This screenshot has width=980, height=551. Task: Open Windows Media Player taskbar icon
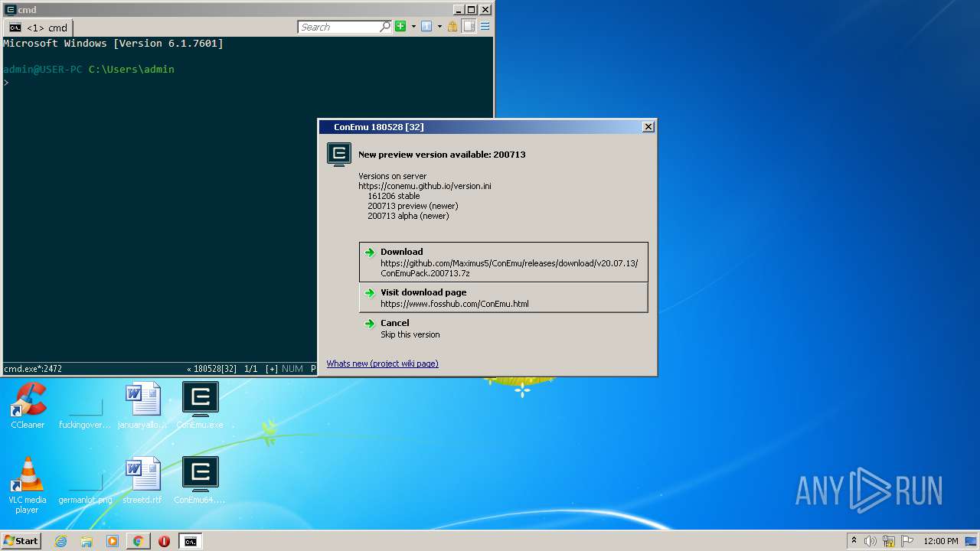coord(113,541)
